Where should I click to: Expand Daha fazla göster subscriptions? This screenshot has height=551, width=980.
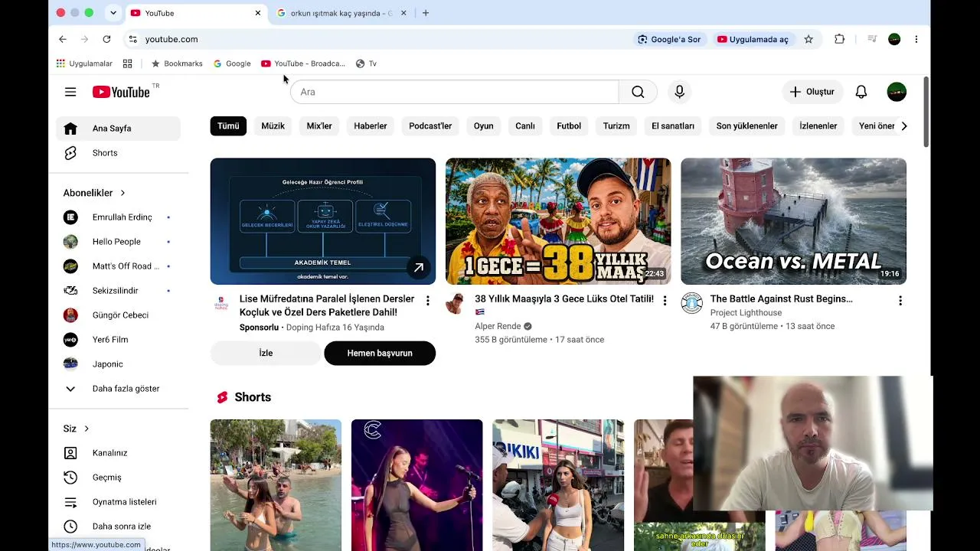[118, 389]
